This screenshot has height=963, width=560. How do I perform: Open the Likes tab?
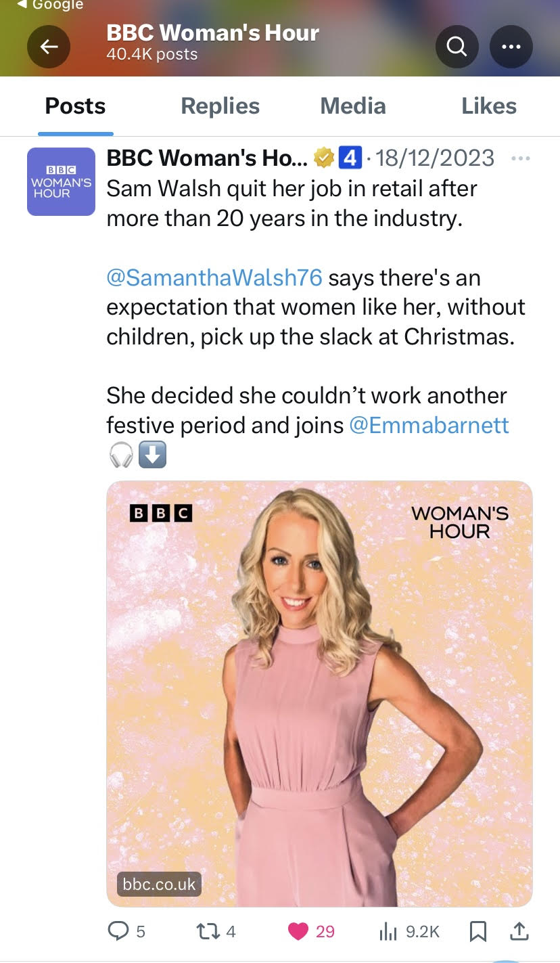(x=488, y=106)
